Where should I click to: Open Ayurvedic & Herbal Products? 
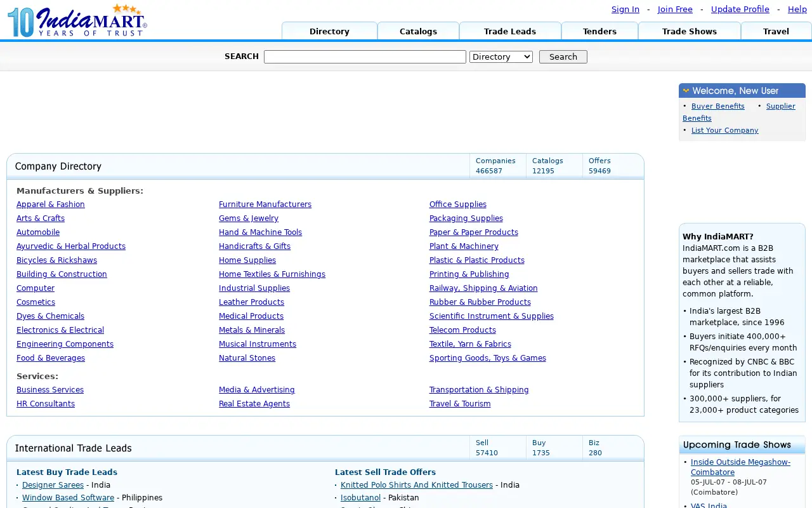coord(71,246)
